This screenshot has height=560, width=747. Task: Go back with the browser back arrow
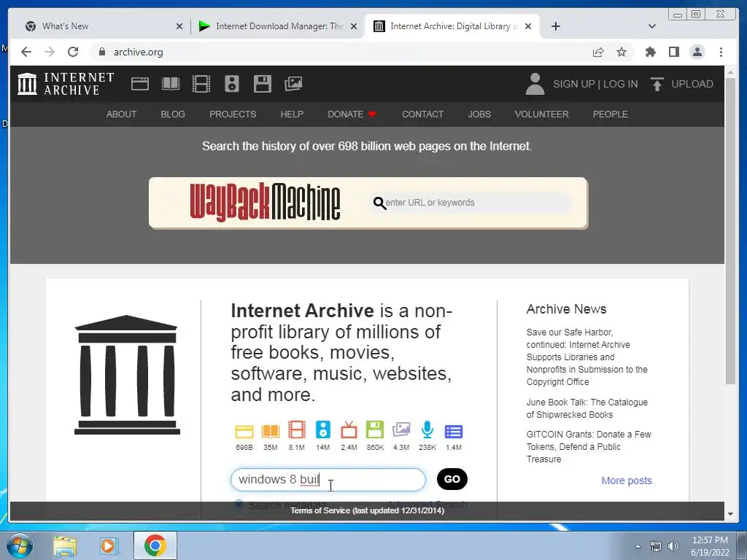26,52
